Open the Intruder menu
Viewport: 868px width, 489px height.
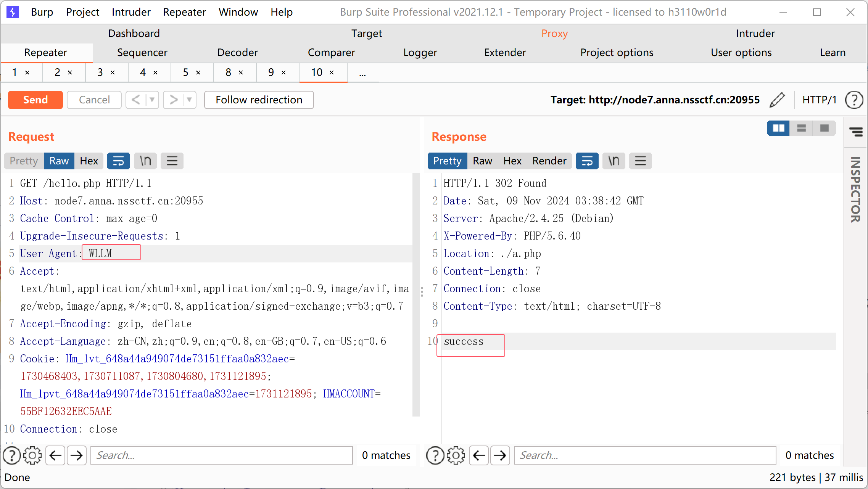point(131,12)
